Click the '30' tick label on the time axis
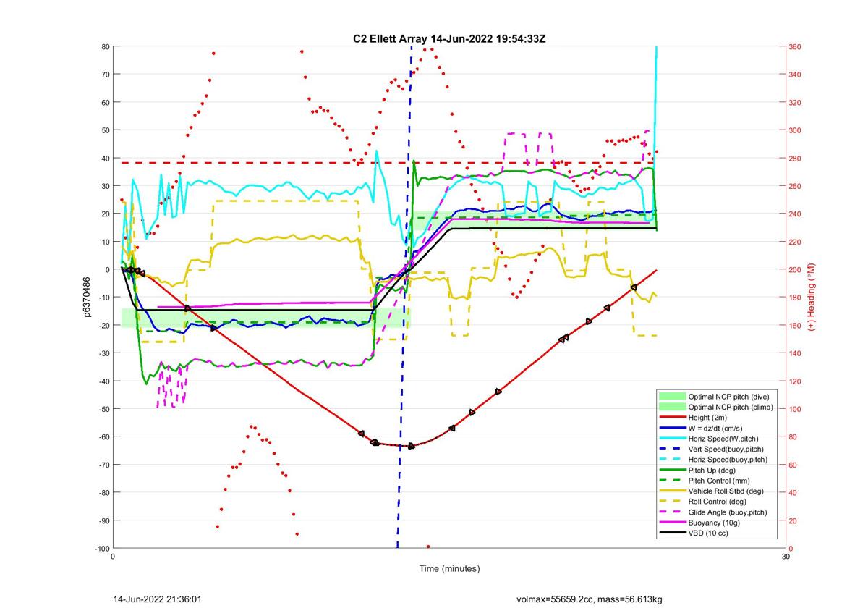The height and width of the screenshot is (616, 868). [x=786, y=557]
